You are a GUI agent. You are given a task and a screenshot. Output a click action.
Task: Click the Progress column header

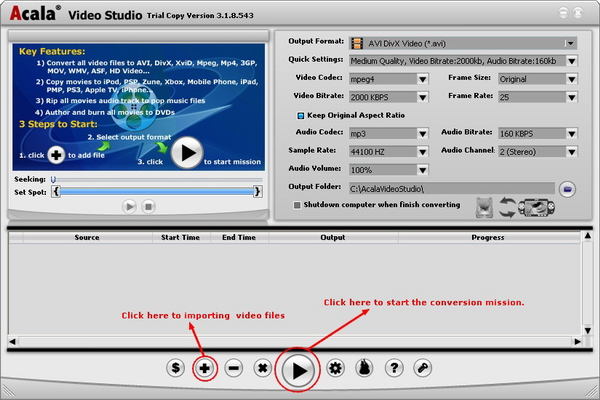[488, 237]
